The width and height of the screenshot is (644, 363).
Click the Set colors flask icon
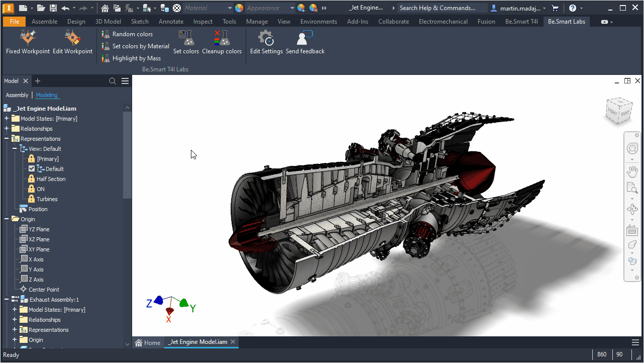coord(186,38)
